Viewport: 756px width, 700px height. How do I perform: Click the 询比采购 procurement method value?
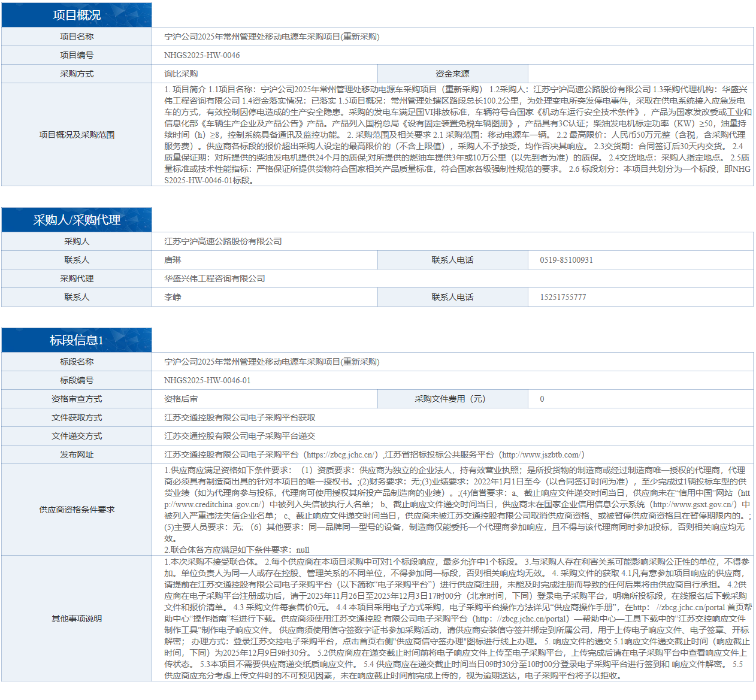pos(181,74)
